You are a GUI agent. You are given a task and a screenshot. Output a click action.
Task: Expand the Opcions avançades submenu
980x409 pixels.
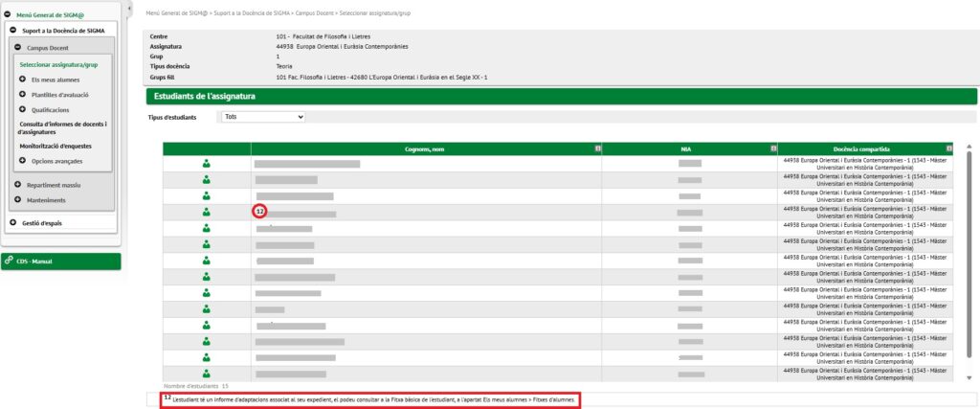pyautogui.click(x=22, y=161)
